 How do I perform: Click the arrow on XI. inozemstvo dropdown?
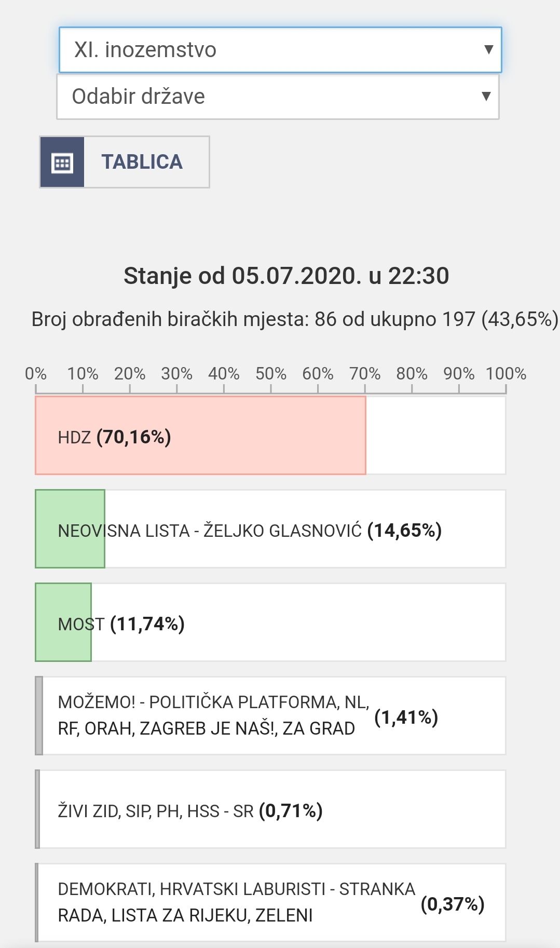pyautogui.click(x=488, y=50)
